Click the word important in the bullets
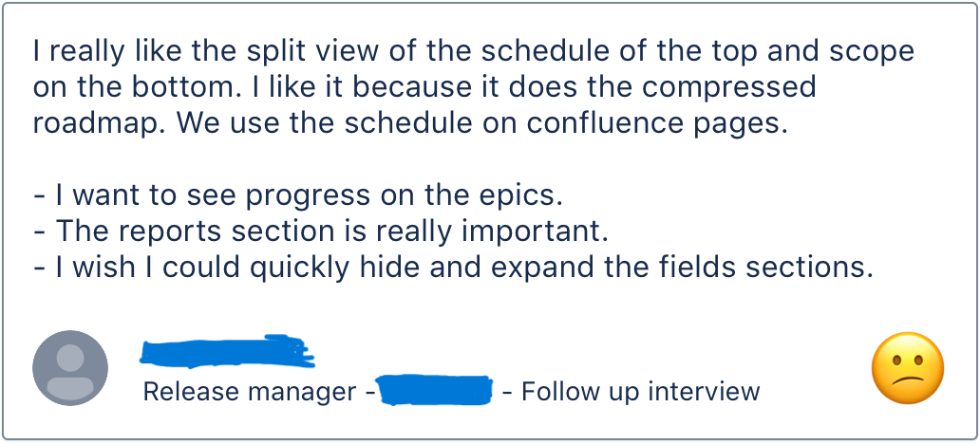980x444 pixels. pos(535,231)
